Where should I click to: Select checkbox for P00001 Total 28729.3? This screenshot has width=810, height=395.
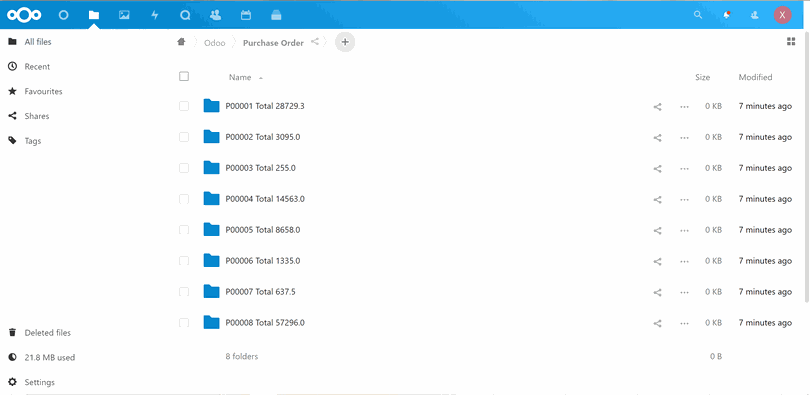tap(184, 106)
